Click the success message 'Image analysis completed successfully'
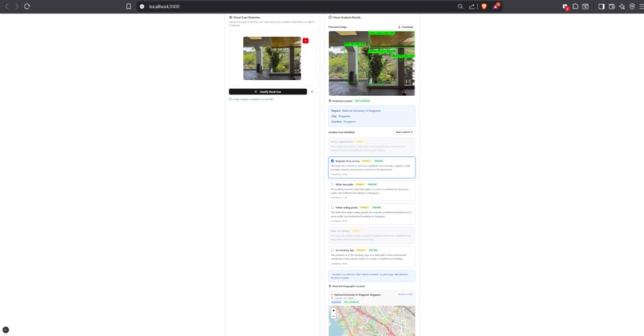Screen dimensions: 644x336 (x=253, y=99)
